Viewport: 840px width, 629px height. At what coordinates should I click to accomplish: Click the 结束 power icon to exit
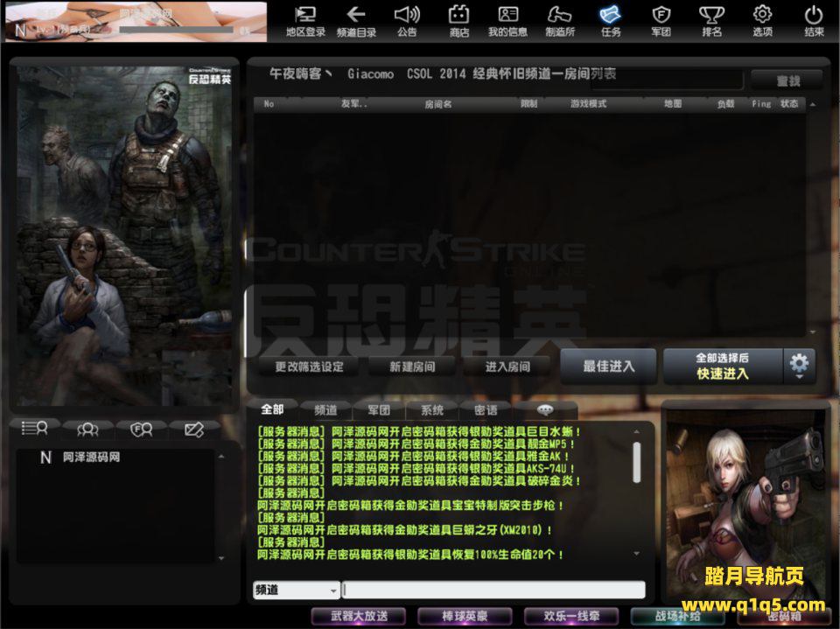pos(814,21)
